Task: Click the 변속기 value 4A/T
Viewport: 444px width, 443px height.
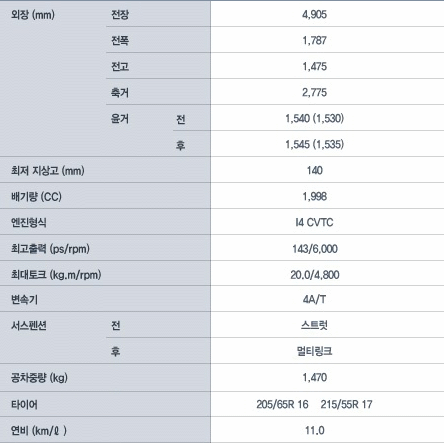Action: click(314, 299)
